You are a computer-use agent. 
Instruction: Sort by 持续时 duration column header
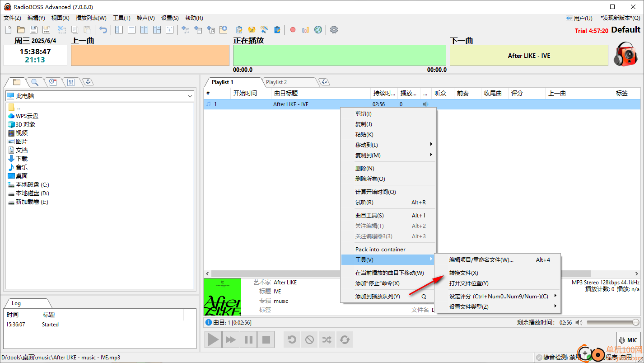tap(384, 93)
